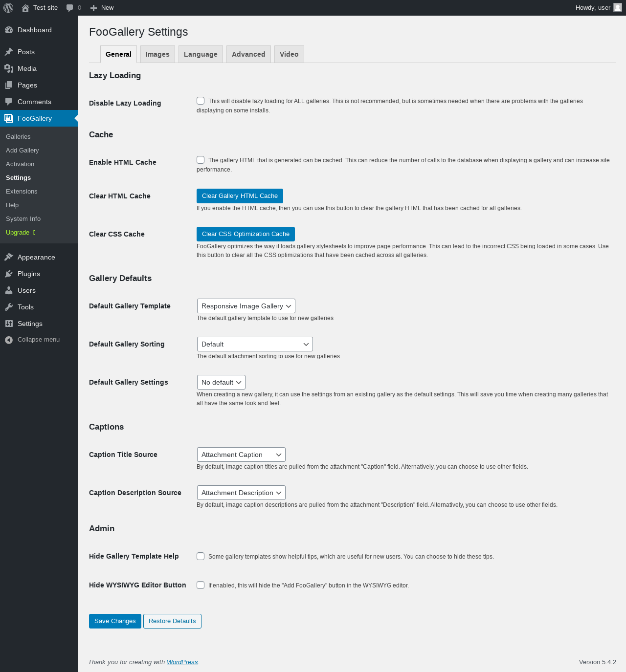Click the Dashboard menu label
The image size is (626, 672).
[35, 30]
